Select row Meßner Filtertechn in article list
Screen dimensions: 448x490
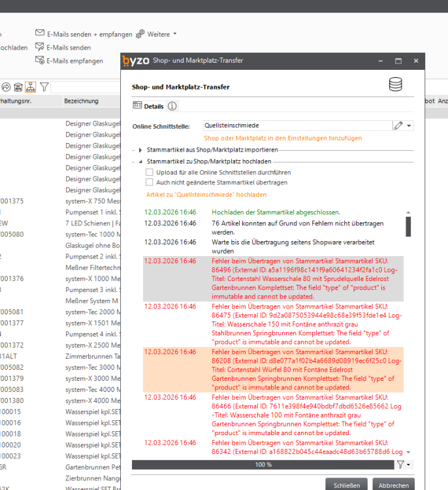coord(60,268)
